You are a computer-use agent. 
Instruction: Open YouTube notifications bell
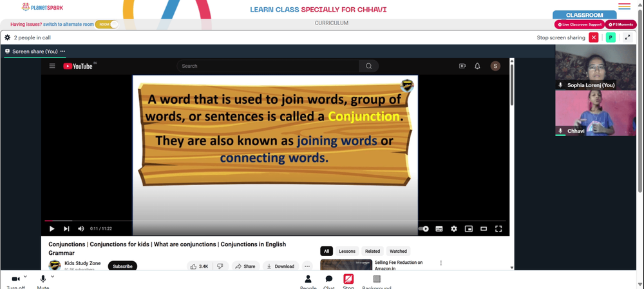[x=477, y=66]
